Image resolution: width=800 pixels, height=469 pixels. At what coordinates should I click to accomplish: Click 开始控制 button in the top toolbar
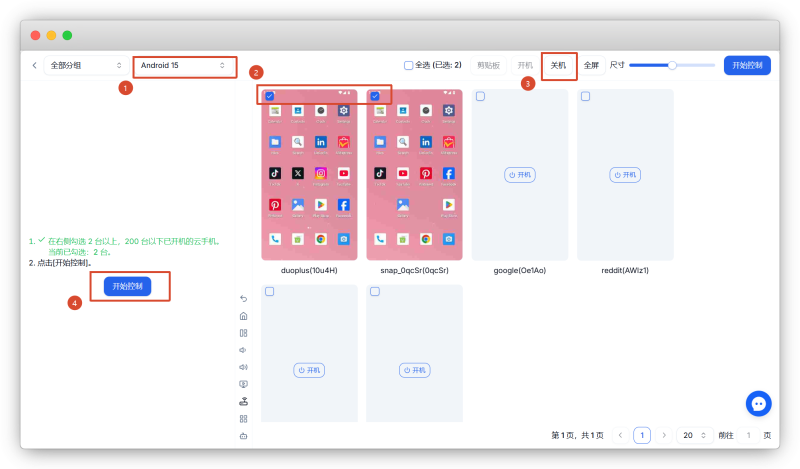tap(747, 65)
